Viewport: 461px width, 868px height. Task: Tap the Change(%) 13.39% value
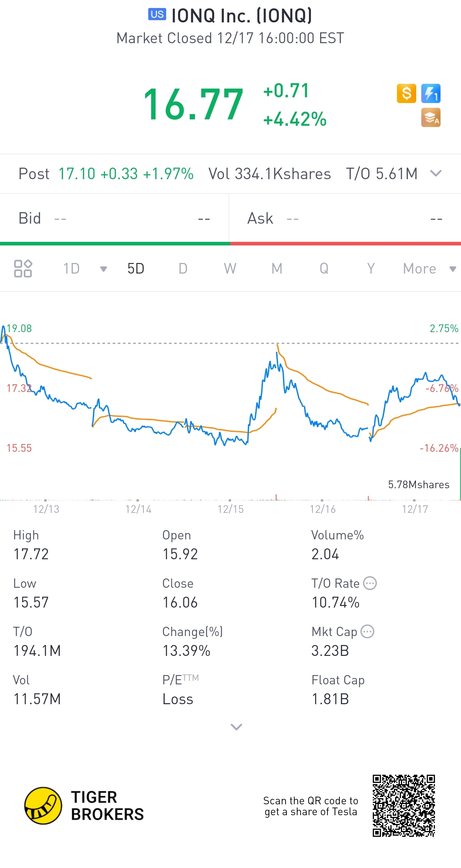point(187,651)
